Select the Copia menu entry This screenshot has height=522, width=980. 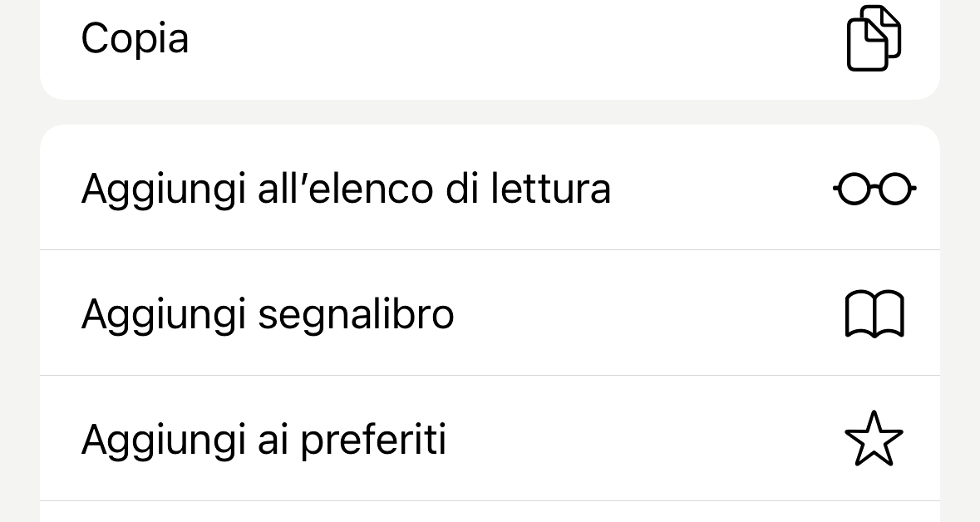[x=490, y=50]
